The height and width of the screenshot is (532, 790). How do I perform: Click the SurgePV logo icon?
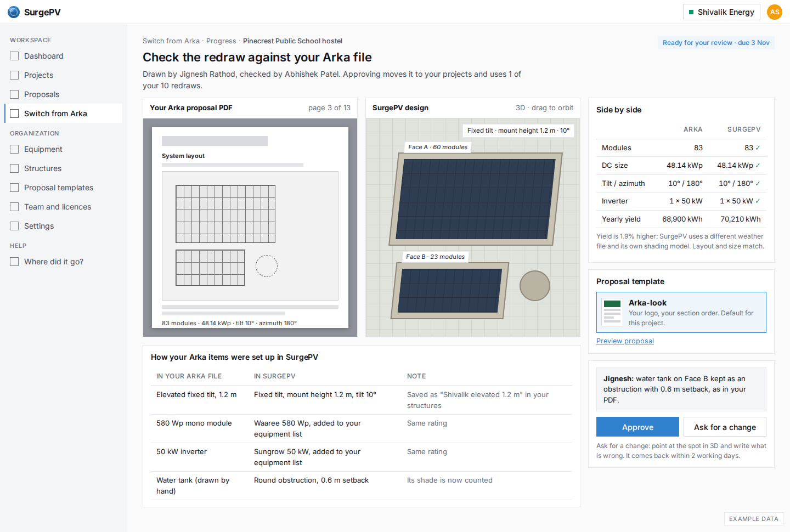coord(14,12)
